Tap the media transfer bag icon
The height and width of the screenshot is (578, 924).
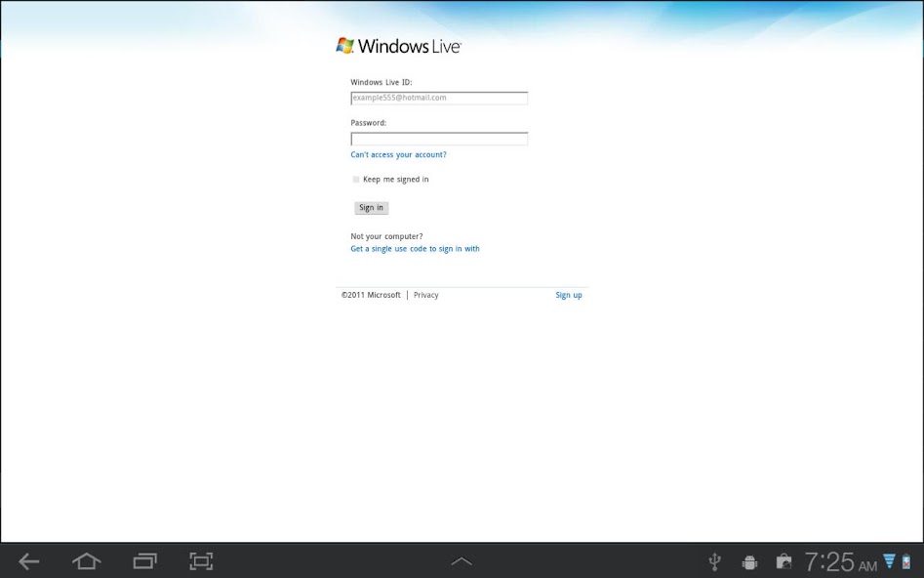(x=783, y=561)
